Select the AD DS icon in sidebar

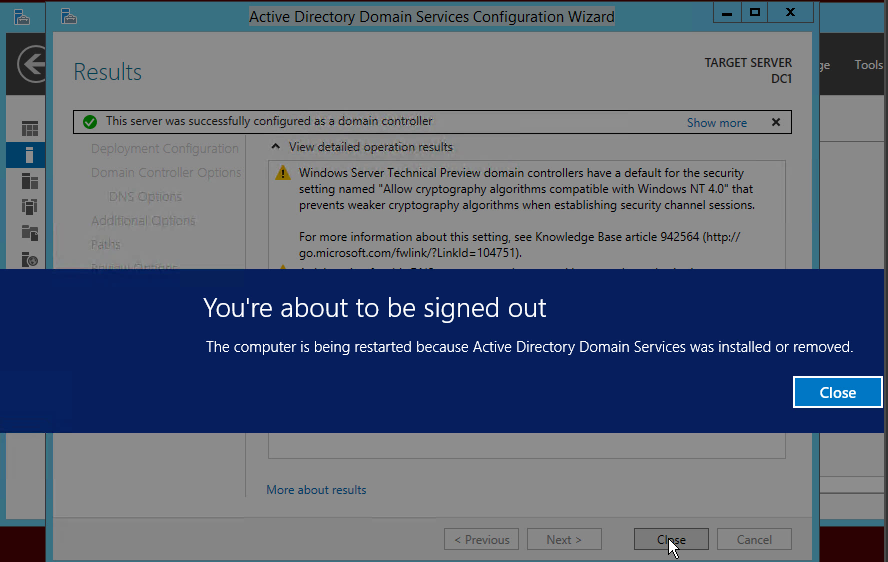pos(29,207)
